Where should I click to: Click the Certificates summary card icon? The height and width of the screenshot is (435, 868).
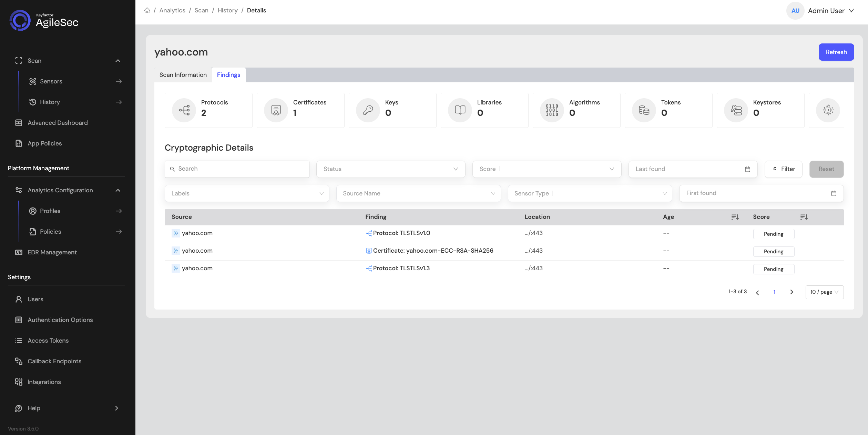click(276, 110)
